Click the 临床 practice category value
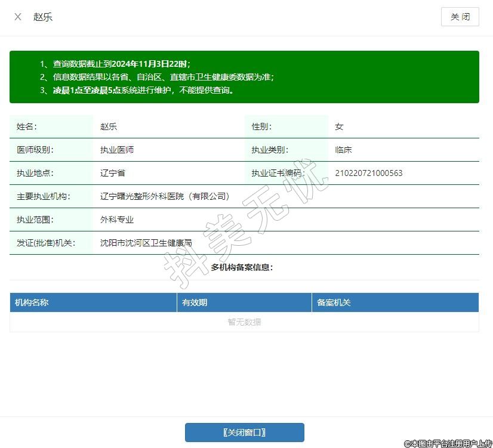Screen dimensions: 493x448 (343, 150)
